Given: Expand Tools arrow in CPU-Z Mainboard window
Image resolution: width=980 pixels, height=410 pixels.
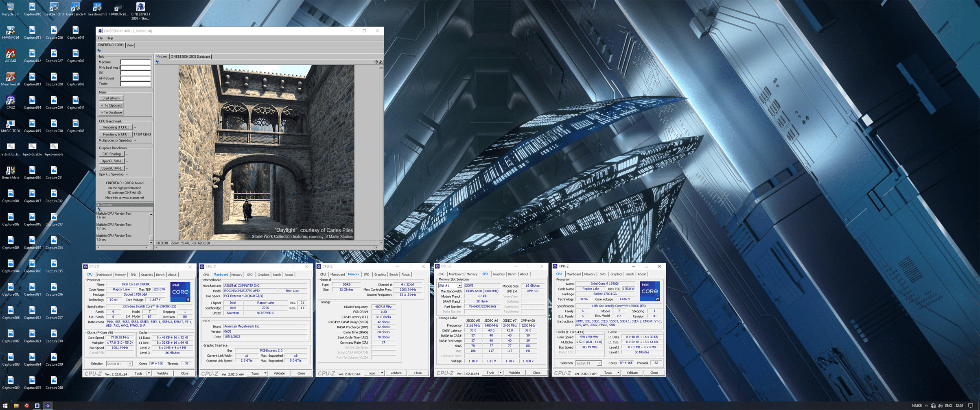Looking at the screenshot, I should [265, 373].
